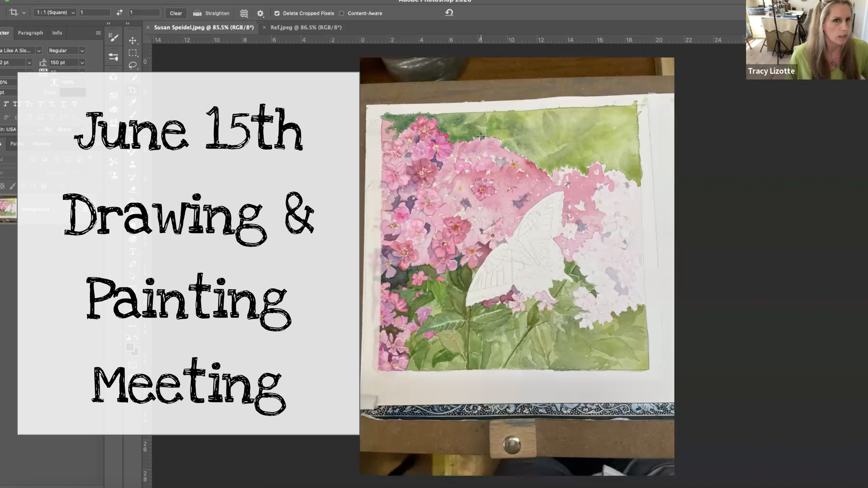Screen dimensions: 868x488
Task: Click Tracy Lizotte's video thumbnail
Action: (x=807, y=40)
